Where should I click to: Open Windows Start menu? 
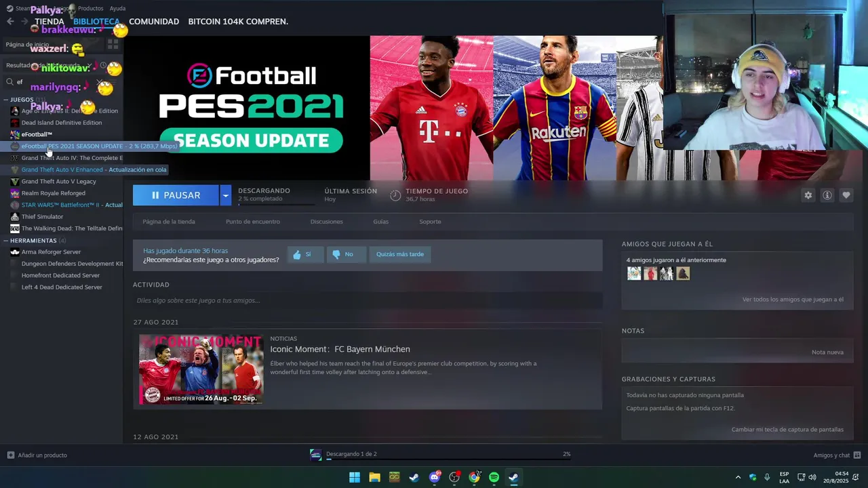click(x=354, y=477)
